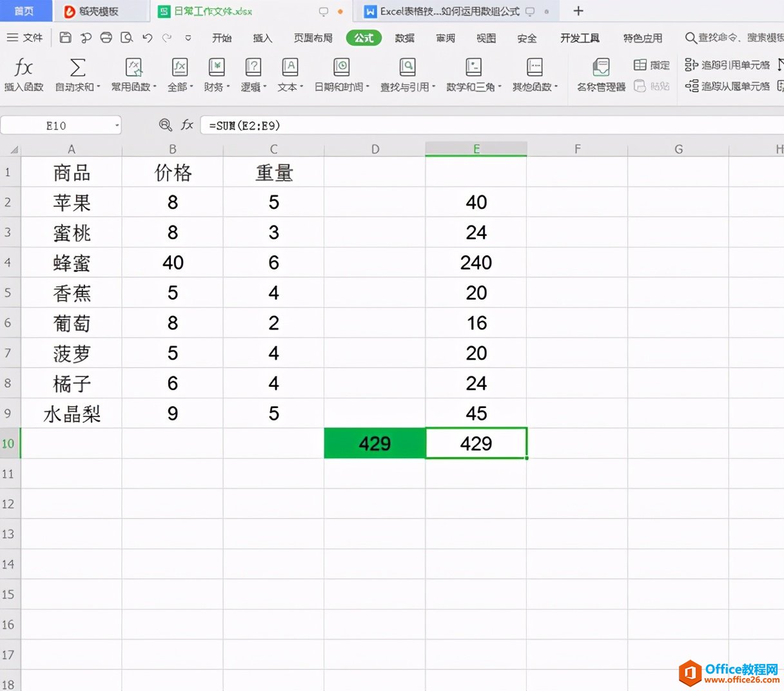Click the Save icon in quick toolbar
The height and width of the screenshot is (691, 784).
coord(65,37)
